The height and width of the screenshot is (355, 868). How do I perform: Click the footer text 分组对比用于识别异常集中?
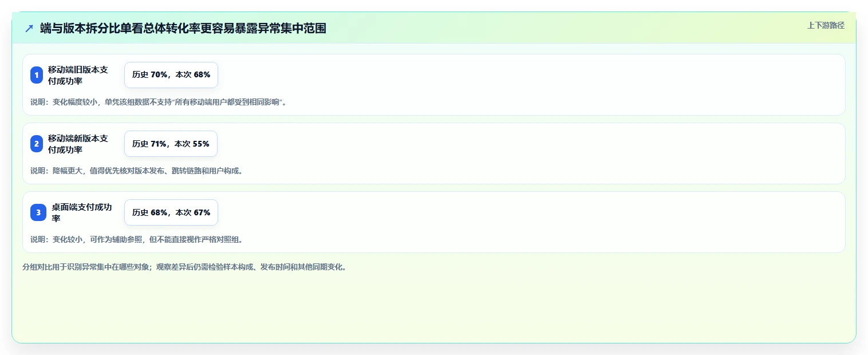point(184,267)
